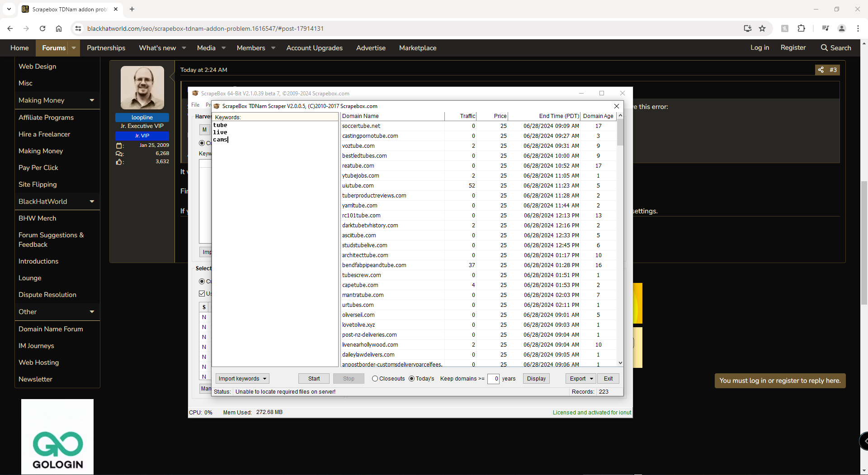Select the uiutube.com domain row
This screenshot has width=868, height=475.
pos(478,186)
